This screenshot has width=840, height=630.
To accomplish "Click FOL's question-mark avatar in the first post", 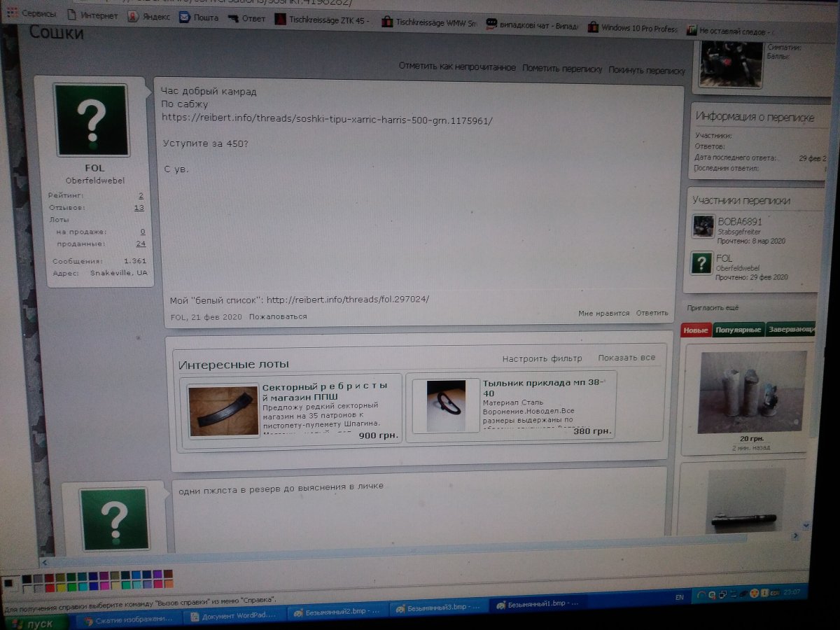I will point(92,120).
